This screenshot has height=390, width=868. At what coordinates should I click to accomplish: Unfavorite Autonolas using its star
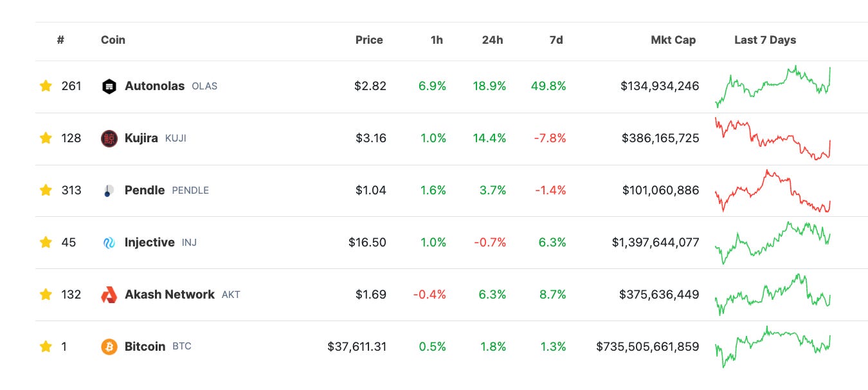45,86
